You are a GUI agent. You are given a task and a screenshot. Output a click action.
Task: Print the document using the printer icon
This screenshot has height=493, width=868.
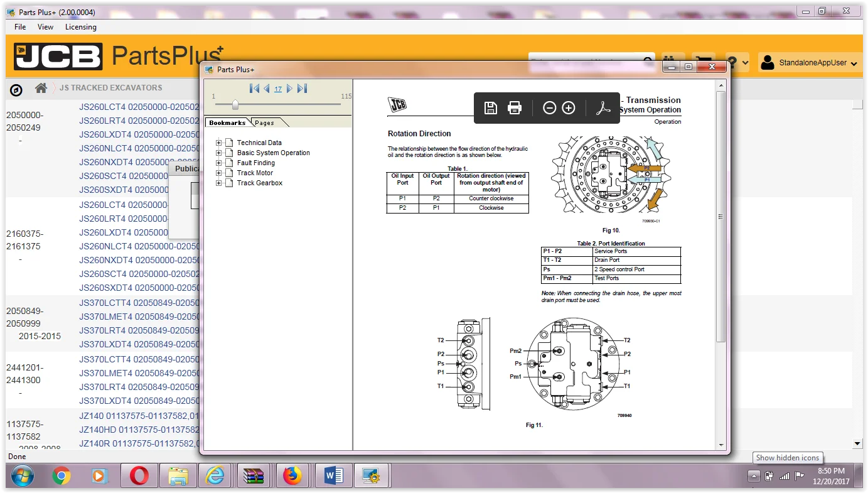515,108
